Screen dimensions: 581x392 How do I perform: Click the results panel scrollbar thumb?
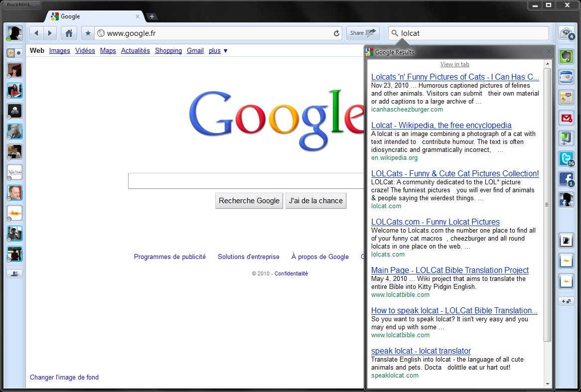click(x=547, y=205)
